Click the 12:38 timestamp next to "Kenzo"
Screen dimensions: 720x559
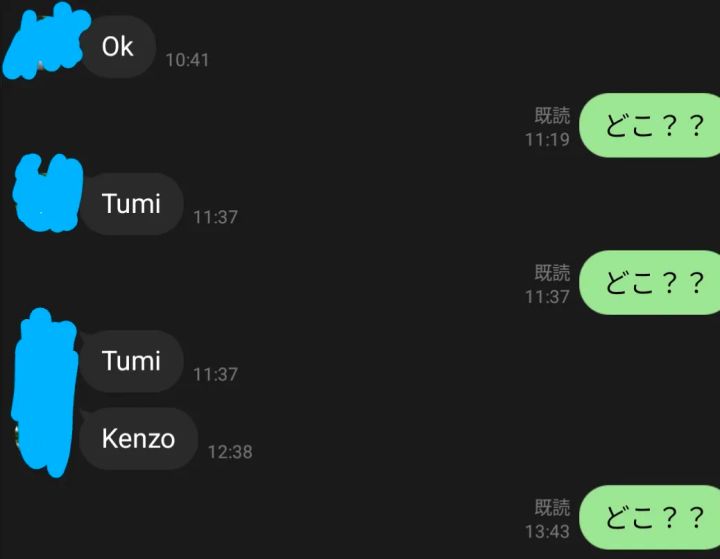tap(230, 452)
